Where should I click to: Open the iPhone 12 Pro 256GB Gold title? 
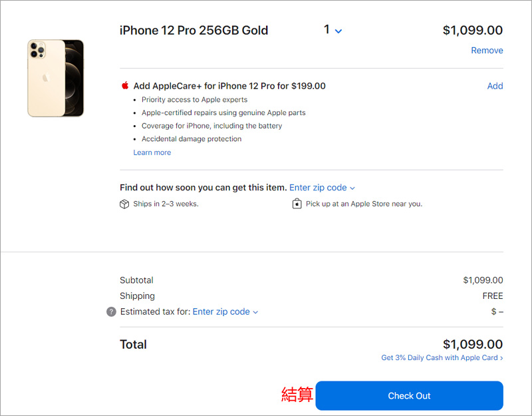point(194,31)
